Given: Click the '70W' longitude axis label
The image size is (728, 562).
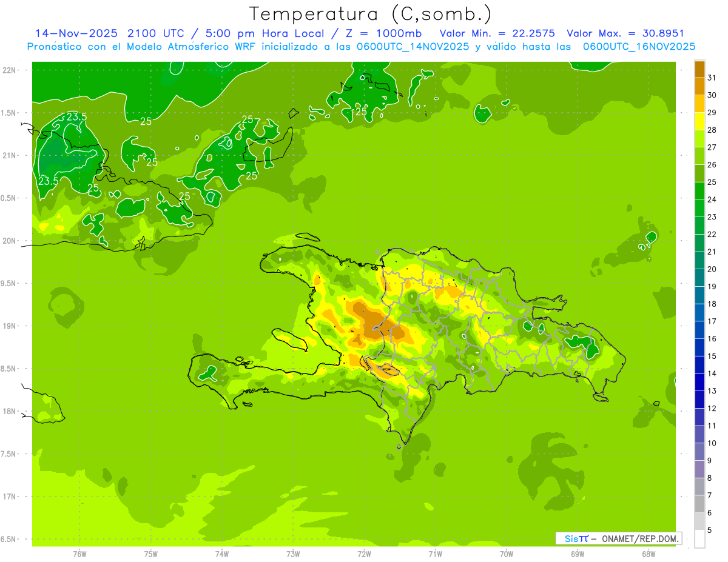Looking at the screenshot, I should [507, 554].
